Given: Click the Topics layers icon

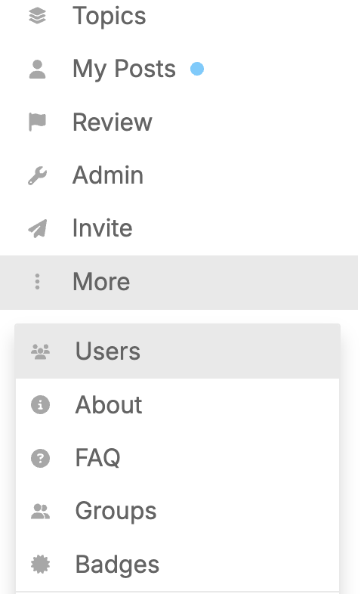Looking at the screenshot, I should (x=37, y=17).
